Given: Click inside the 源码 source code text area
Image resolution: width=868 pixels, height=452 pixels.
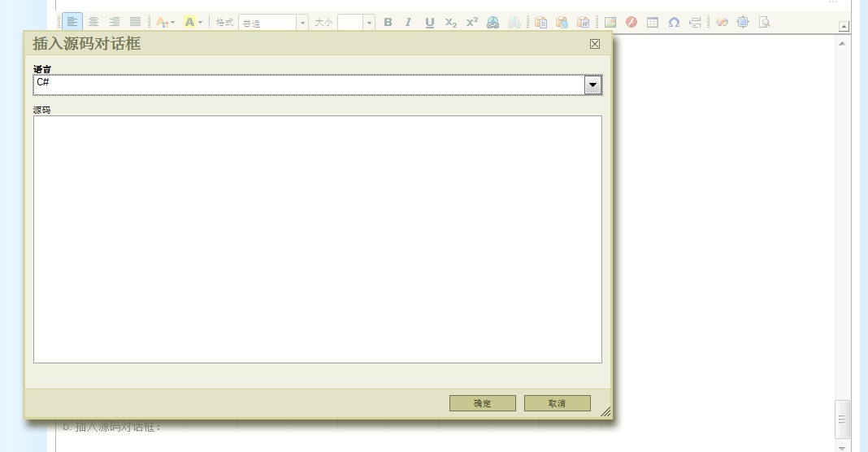Looking at the screenshot, I should click(x=317, y=239).
